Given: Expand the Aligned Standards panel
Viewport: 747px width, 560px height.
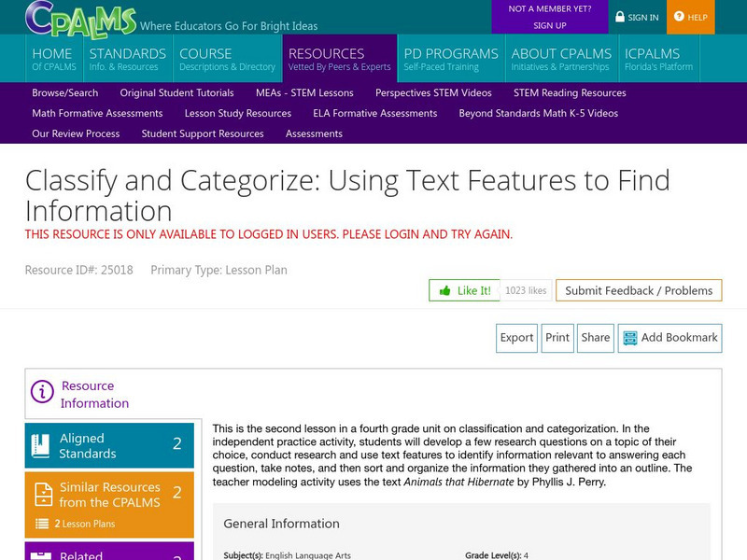Looking at the screenshot, I should pos(110,445).
